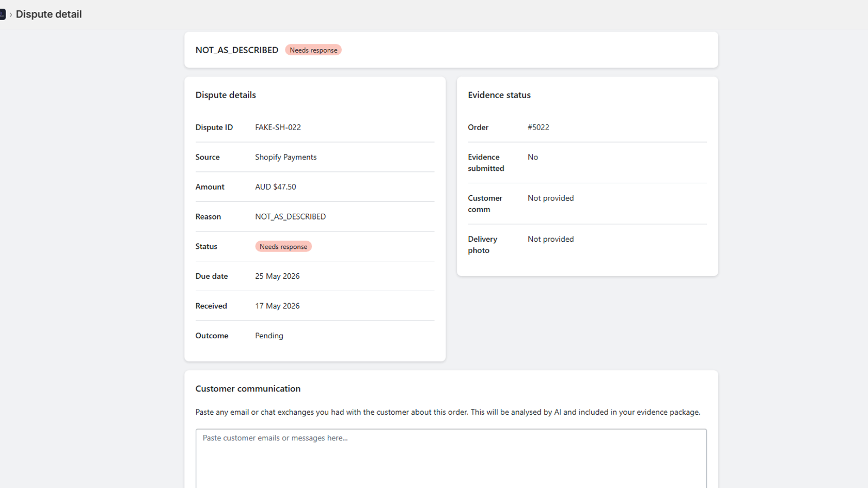Select the dispute ID value FAKE-SH-022

[x=278, y=127]
